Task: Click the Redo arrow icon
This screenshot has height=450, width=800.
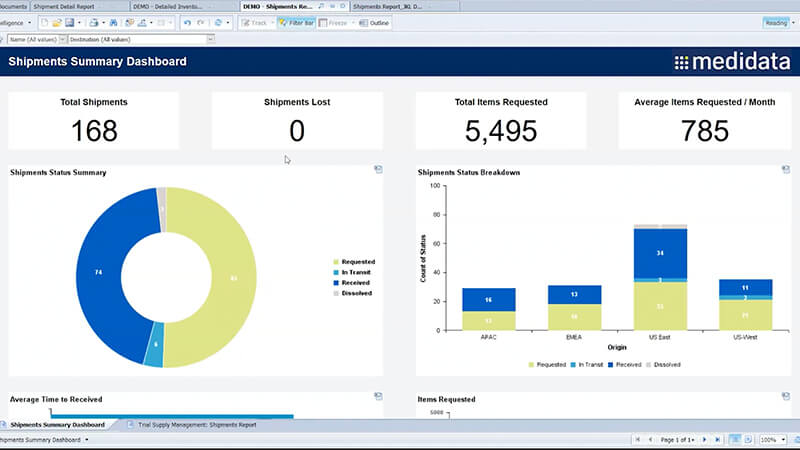Action: coord(201,23)
